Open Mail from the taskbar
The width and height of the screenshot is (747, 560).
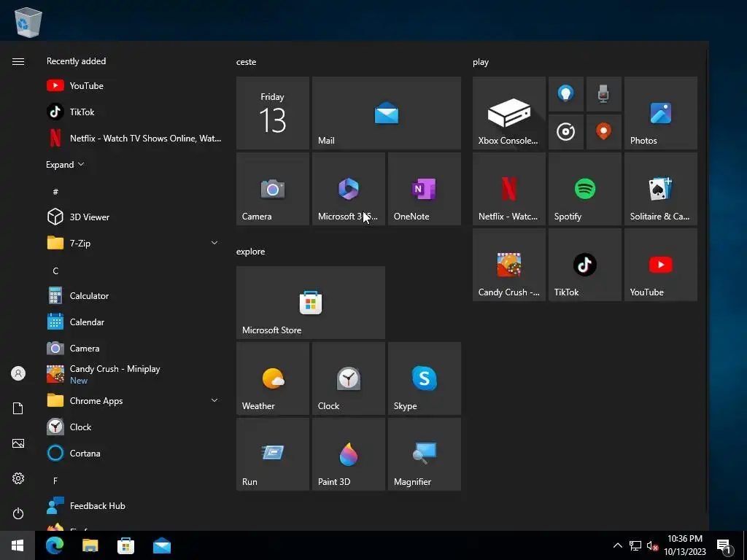pyautogui.click(x=161, y=545)
